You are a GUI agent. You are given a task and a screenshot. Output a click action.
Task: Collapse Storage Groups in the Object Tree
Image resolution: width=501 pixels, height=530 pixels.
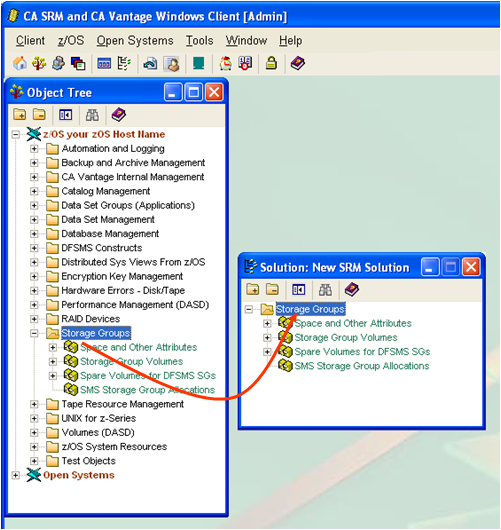(x=34, y=333)
